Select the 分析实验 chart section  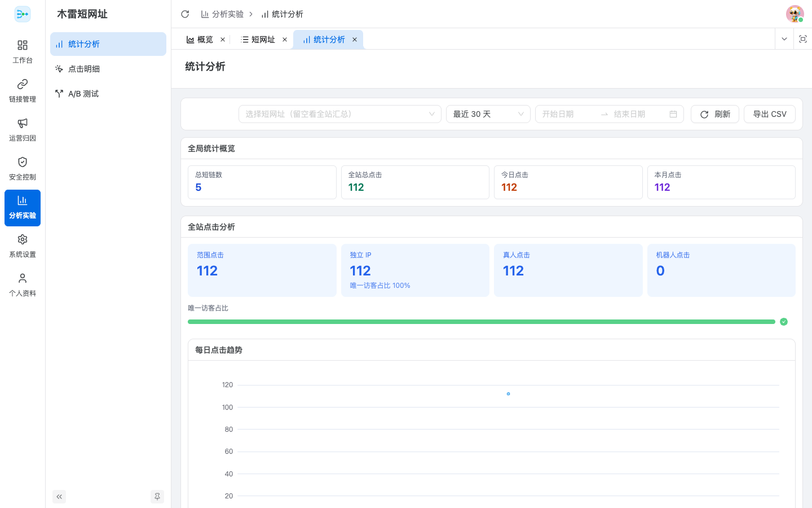pyautogui.click(x=23, y=208)
